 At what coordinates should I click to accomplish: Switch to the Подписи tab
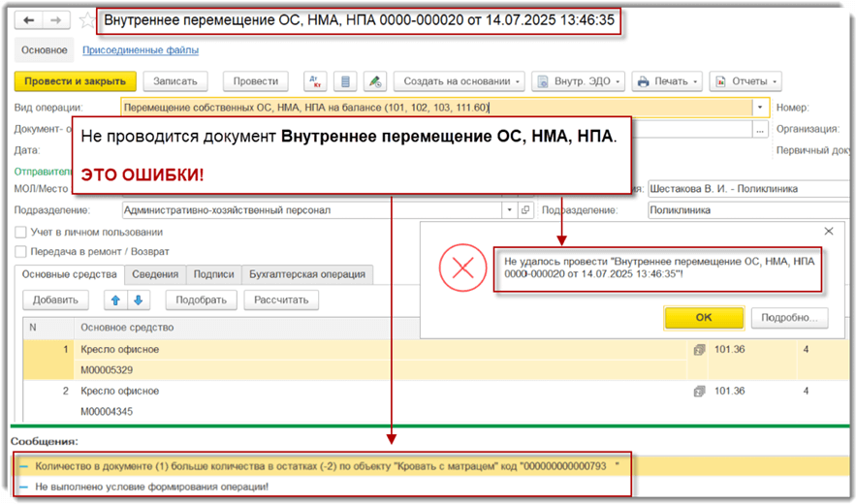click(213, 274)
